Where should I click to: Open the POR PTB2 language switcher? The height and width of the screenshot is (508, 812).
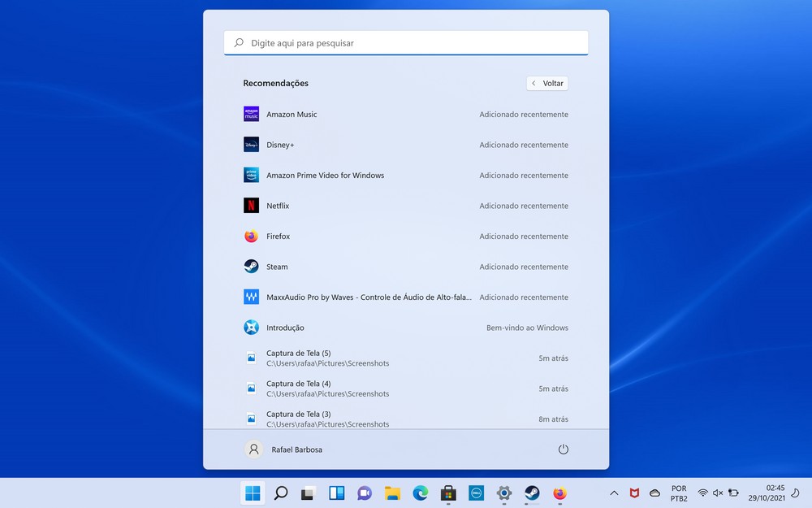679,493
